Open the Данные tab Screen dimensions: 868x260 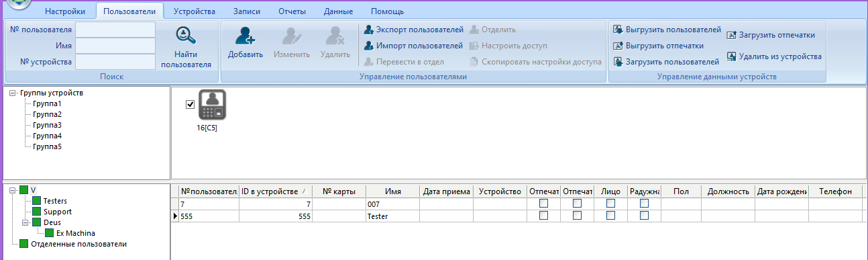339,11
